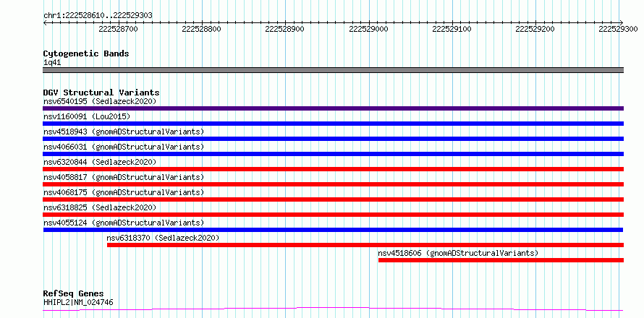The width and height of the screenshot is (644, 318).
Task: Click the nsv1160091 (Lou2015) label
Action: pos(87,116)
